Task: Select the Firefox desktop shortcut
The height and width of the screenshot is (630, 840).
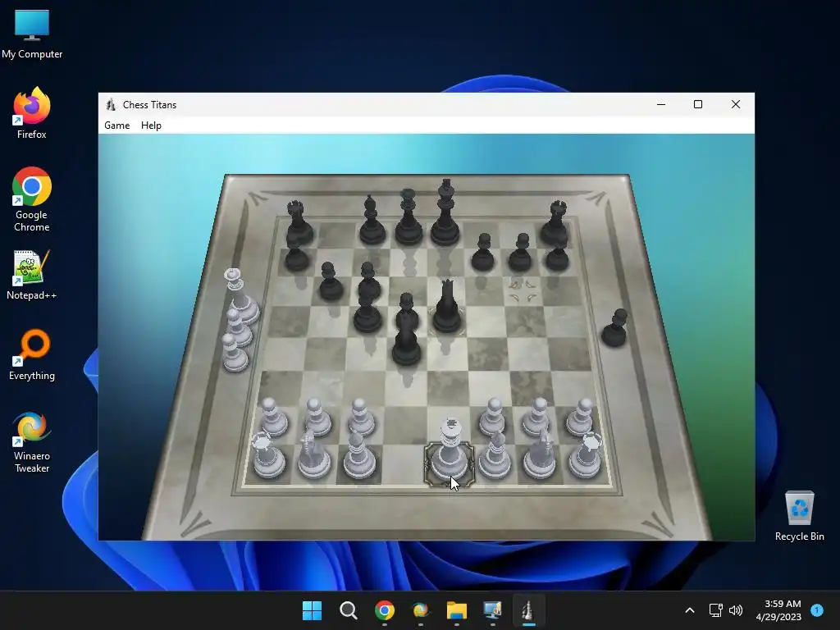Action: click(x=32, y=113)
